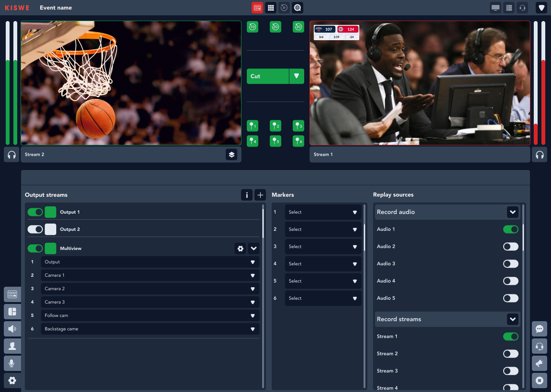Monitor Stream 2 audio with headphones icon
The width and height of the screenshot is (551, 392).
pos(11,155)
